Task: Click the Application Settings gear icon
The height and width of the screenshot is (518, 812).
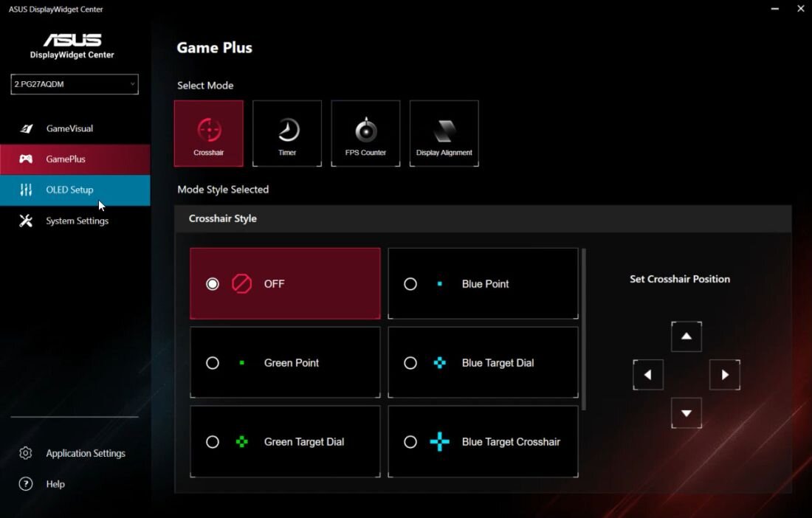Action: point(25,453)
